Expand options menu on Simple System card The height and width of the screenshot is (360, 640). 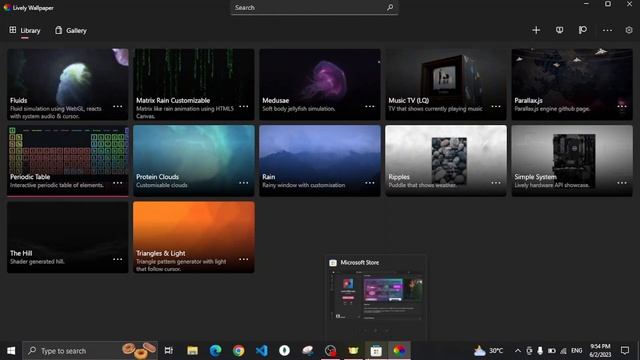[622, 183]
